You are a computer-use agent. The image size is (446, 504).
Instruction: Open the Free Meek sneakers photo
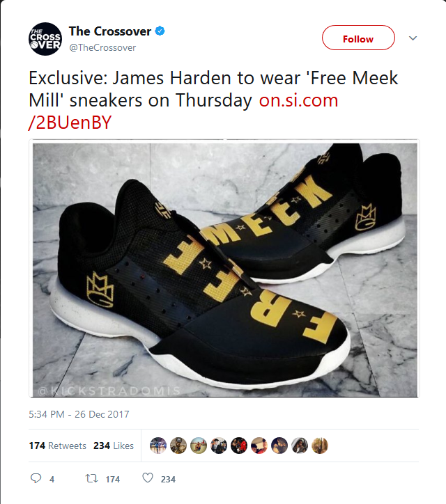click(x=224, y=269)
